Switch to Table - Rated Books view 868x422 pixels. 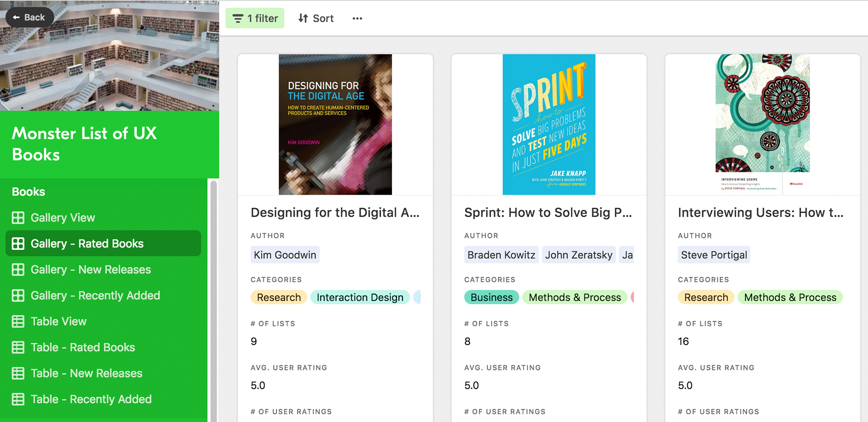coord(83,347)
